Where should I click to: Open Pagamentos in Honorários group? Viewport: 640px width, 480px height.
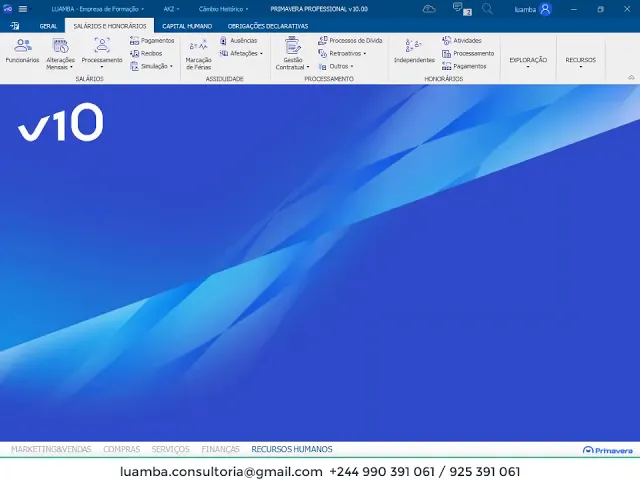tap(464, 66)
